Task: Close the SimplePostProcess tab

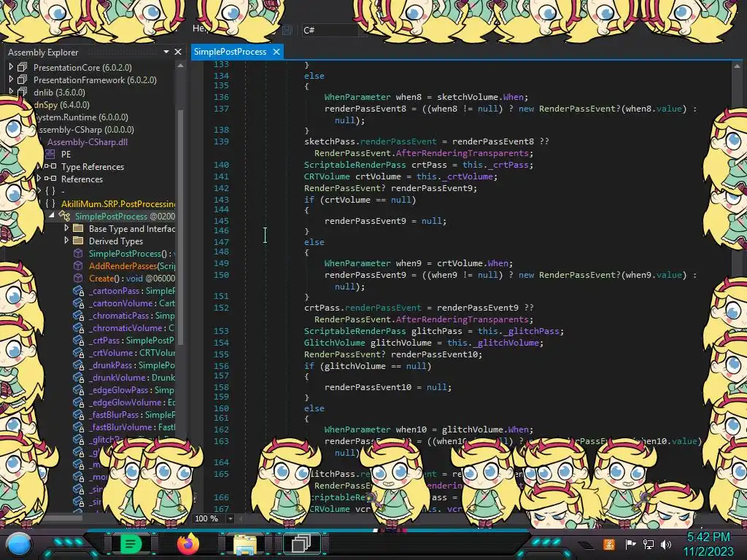Action: coord(276,52)
